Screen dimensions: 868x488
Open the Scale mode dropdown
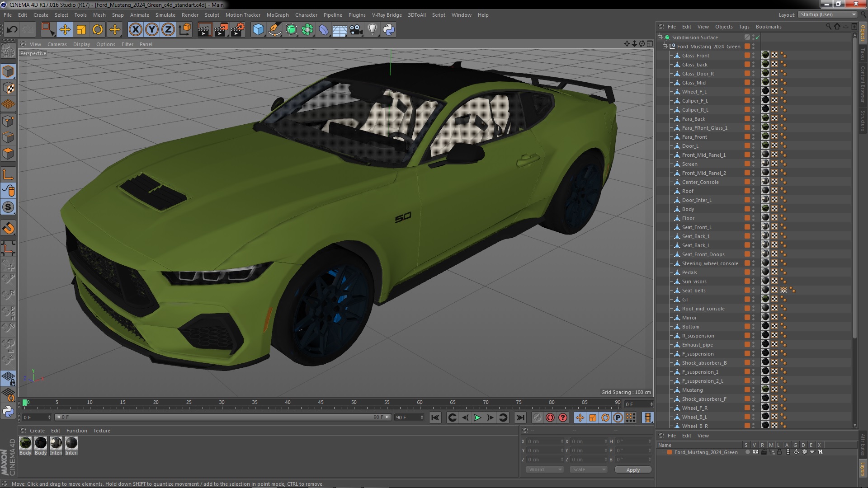tap(589, 469)
